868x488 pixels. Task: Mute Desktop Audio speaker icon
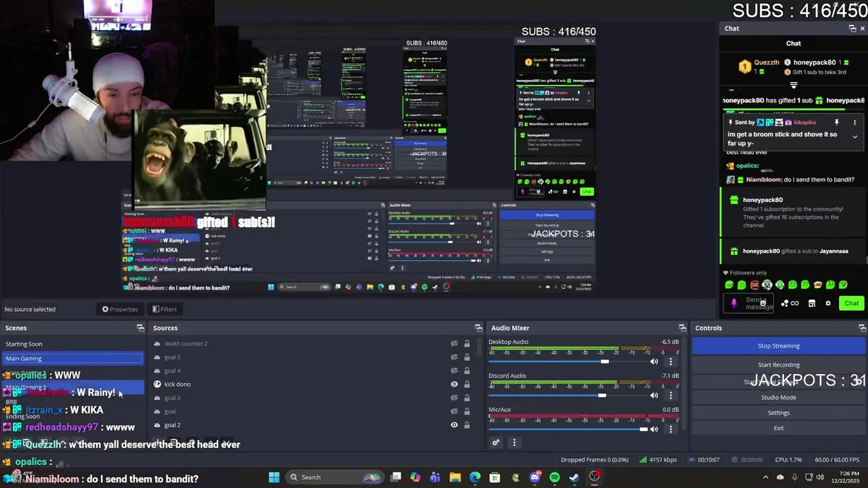654,361
